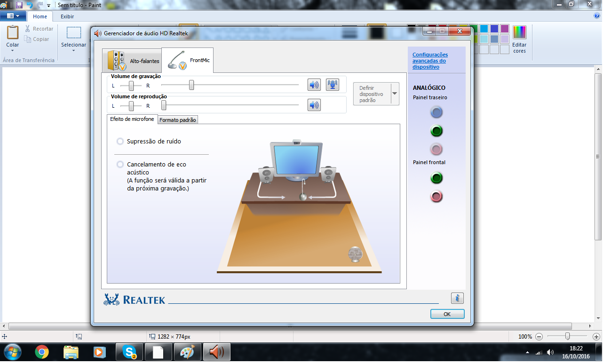
Task: Click the OK button
Action: (447, 314)
